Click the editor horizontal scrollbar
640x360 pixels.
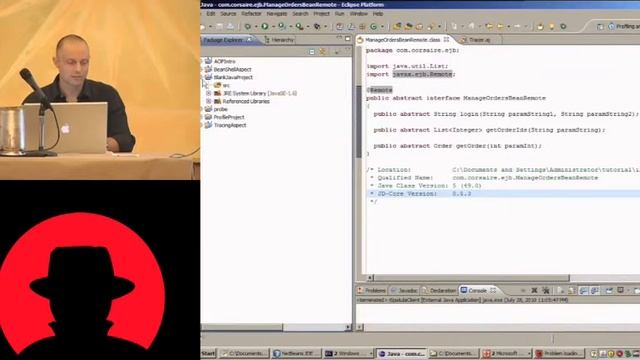471,278
